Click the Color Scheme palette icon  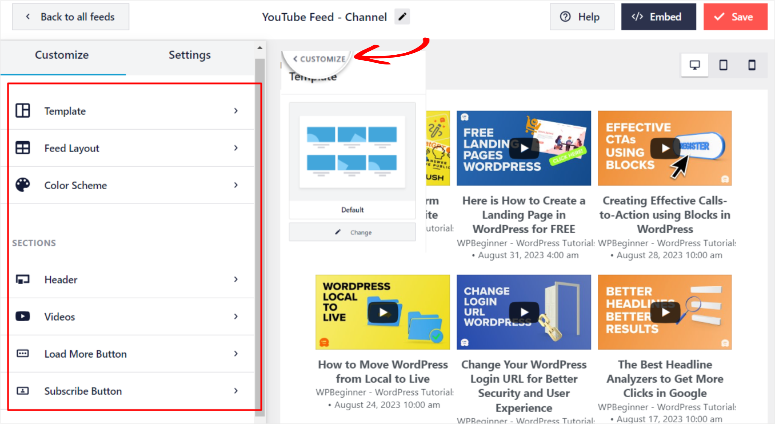[23, 185]
